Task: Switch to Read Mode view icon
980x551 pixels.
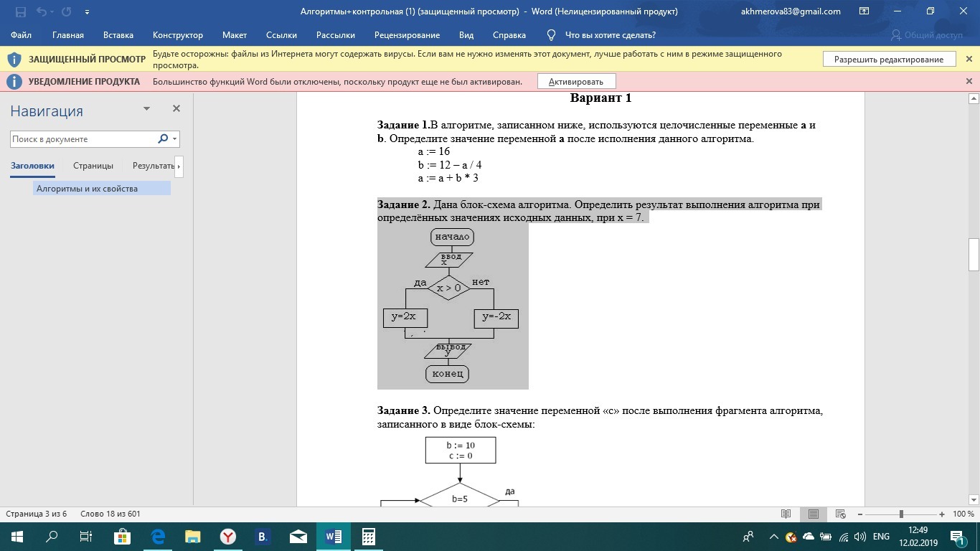Action: coord(786,514)
